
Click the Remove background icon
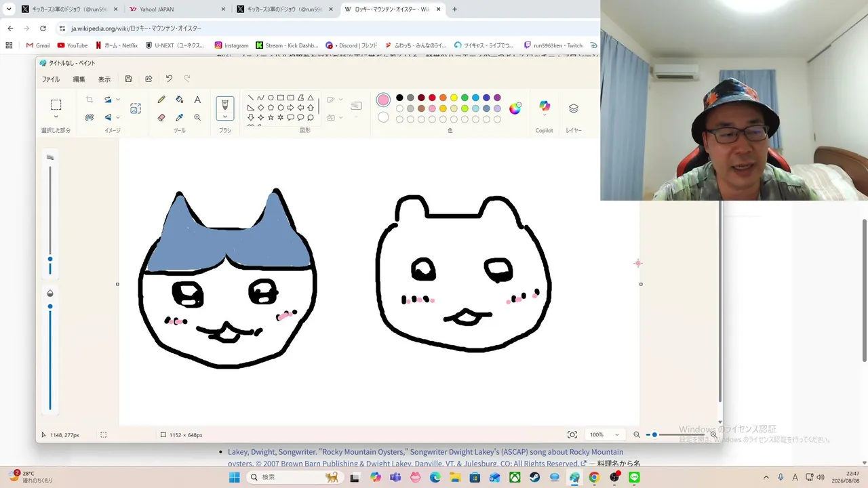(90, 117)
